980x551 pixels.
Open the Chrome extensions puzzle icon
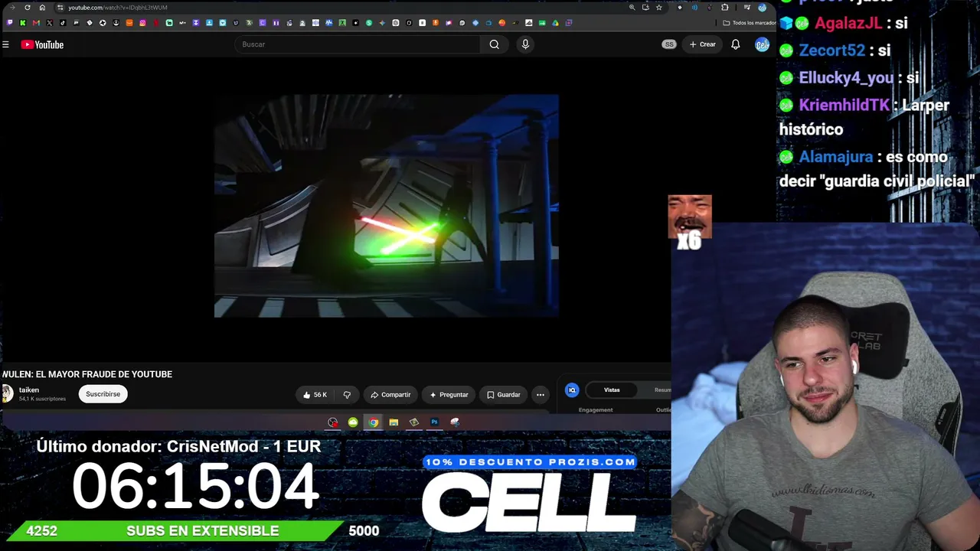(x=725, y=8)
